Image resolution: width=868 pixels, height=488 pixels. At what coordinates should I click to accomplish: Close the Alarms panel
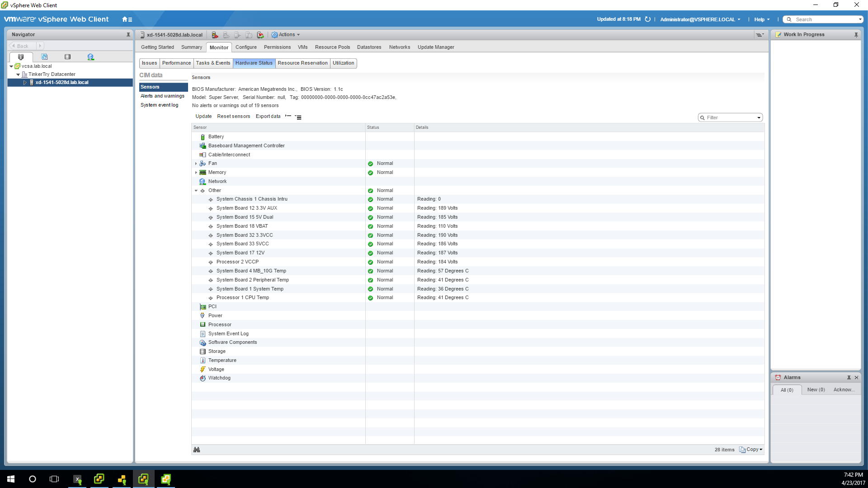pos(856,378)
